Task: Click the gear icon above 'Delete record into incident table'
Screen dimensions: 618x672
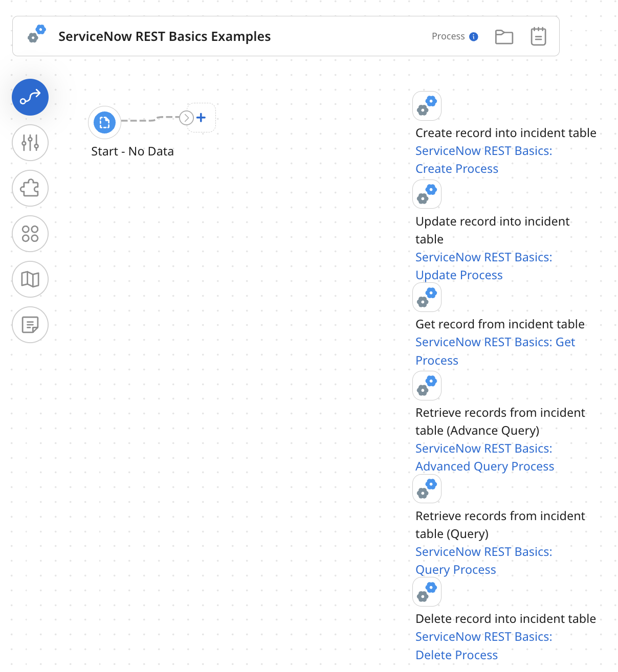Action: (427, 592)
